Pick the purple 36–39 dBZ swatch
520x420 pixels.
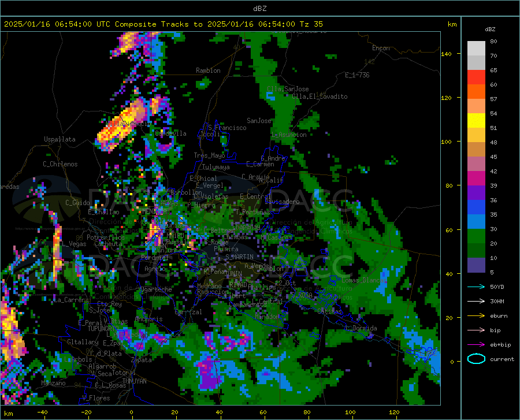coord(476,193)
